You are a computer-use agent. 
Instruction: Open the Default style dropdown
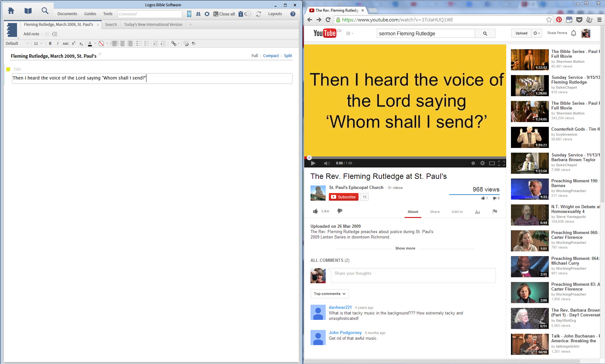tap(17, 44)
